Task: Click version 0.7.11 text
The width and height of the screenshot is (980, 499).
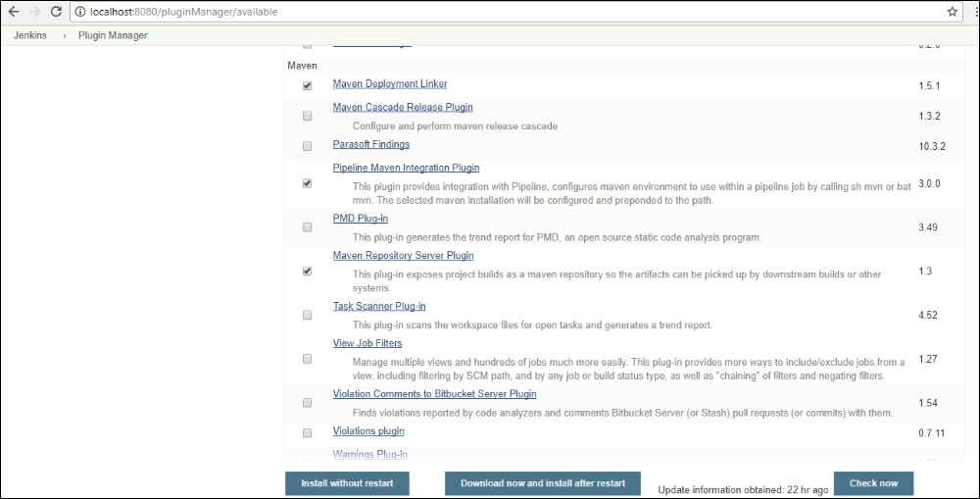Action: (932, 432)
